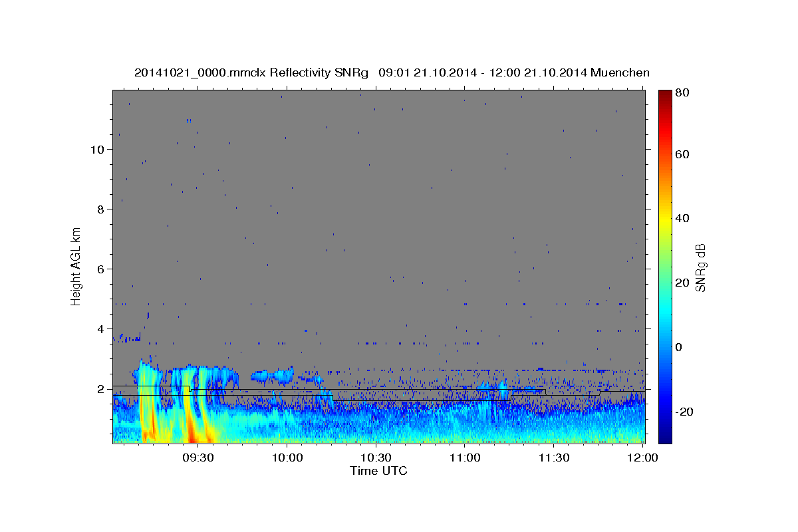Click the 09:30 time tick label
This screenshot has width=798, height=532.
click(x=198, y=458)
